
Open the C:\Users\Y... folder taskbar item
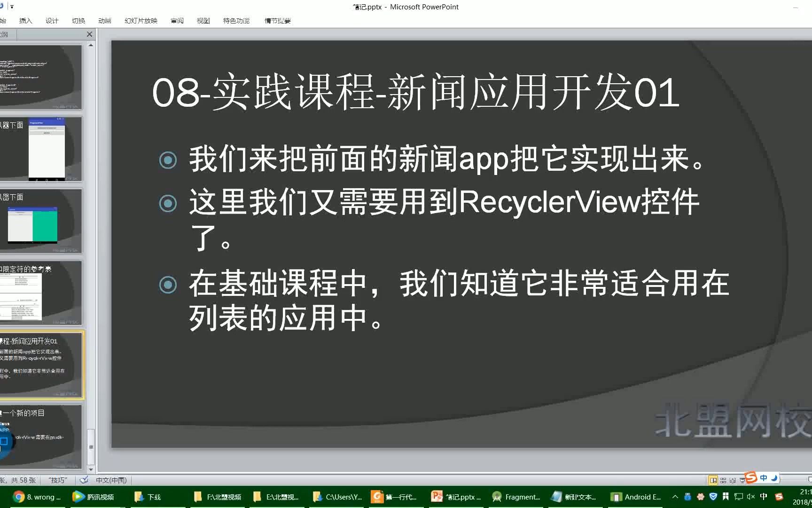pyautogui.click(x=337, y=497)
